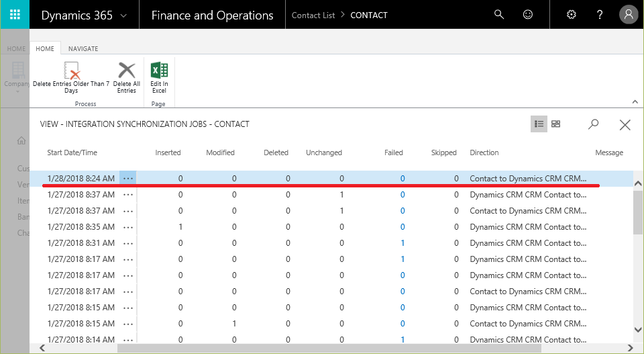Sort by Unchanged column header
The image size is (644, 354).
click(x=324, y=152)
